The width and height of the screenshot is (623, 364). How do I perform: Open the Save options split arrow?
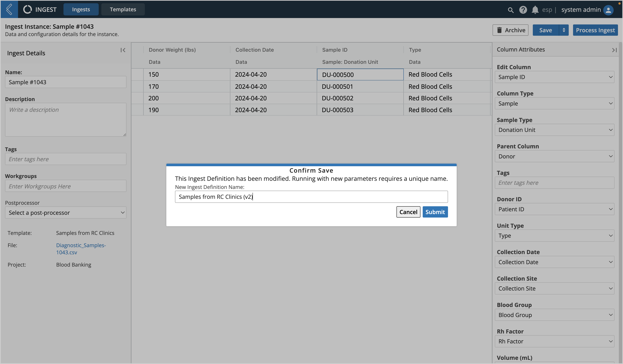[x=564, y=30]
